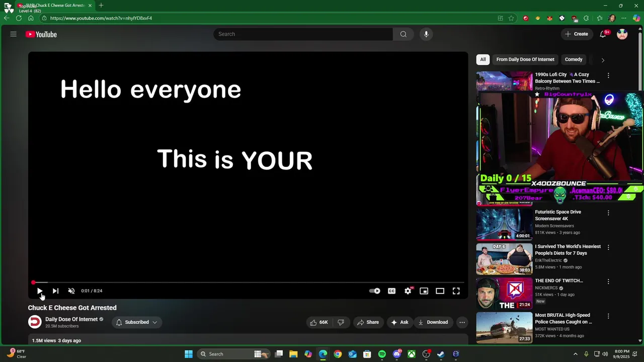Select the All filter chip
This screenshot has height=362, width=644.
483,59
